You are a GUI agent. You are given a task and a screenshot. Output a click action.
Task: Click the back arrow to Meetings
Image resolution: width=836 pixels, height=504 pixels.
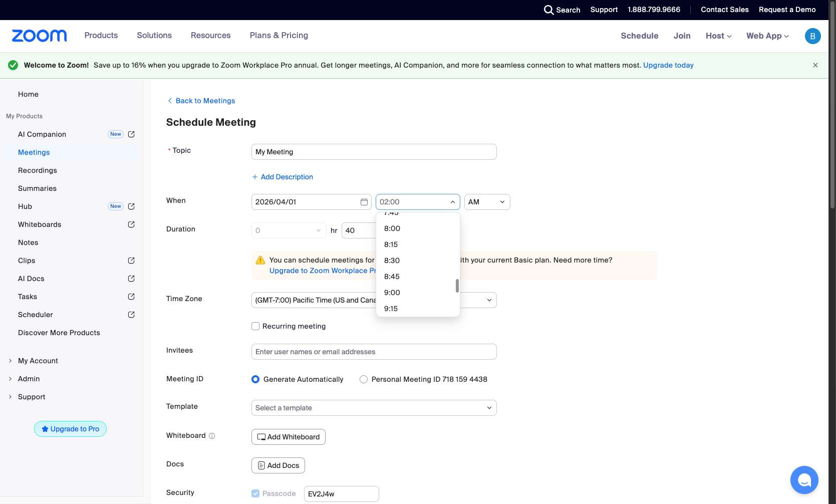click(x=170, y=101)
